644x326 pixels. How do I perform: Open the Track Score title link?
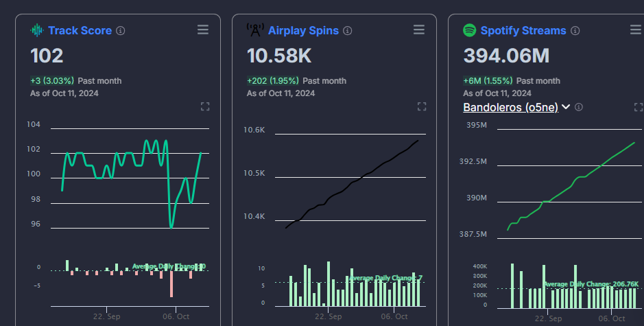[80, 30]
